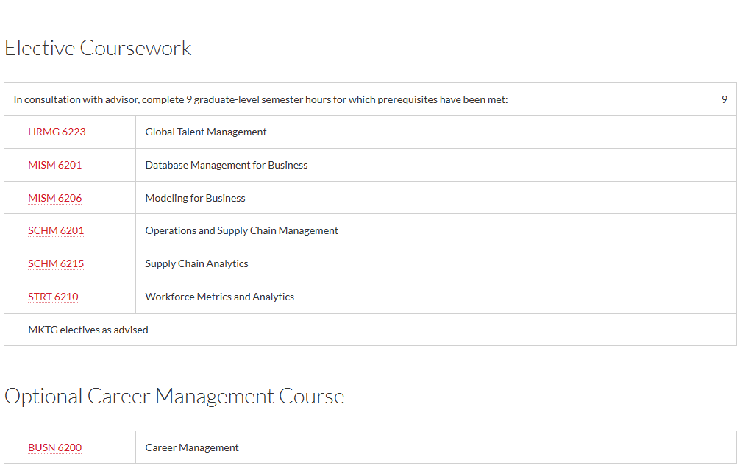Click the Optional Career Management Course heading
The image size is (740, 474).
tap(174, 397)
